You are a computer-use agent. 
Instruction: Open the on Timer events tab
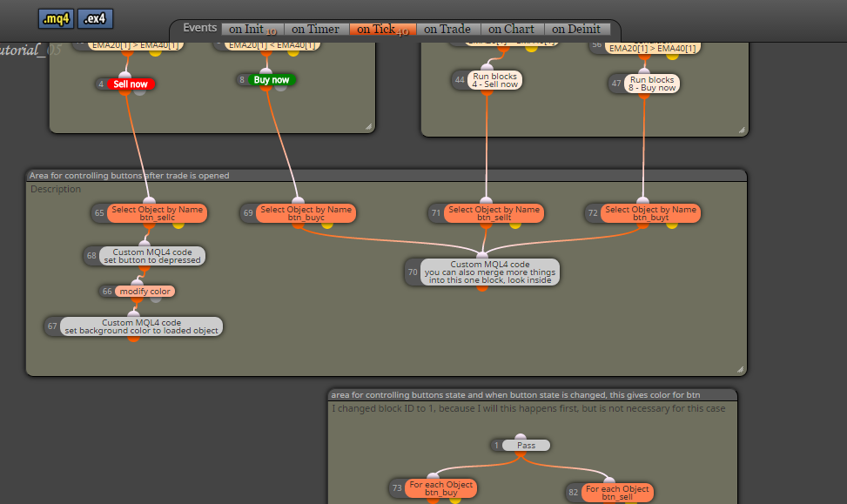(x=315, y=30)
